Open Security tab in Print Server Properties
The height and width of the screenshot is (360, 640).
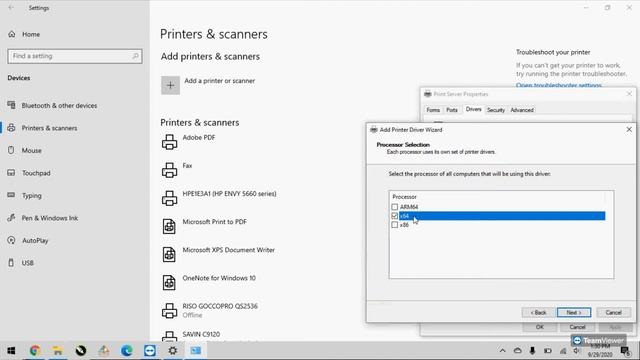496,110
